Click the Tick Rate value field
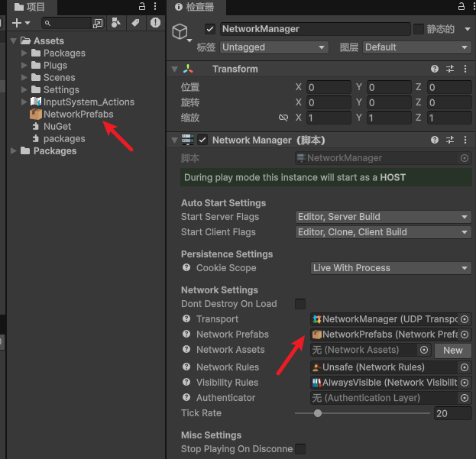The width and height of the screenshot is (476, 459). point(452,413)
